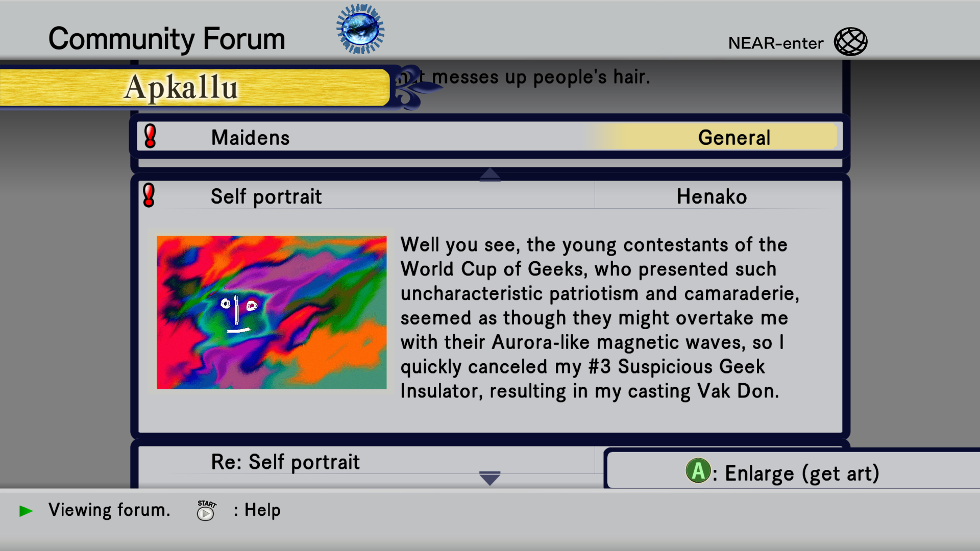Click the green play arrow in status bar
Image resolution: width=980 pixels, height=551 pixels.
pyautogui.click(x=26, y=511)
